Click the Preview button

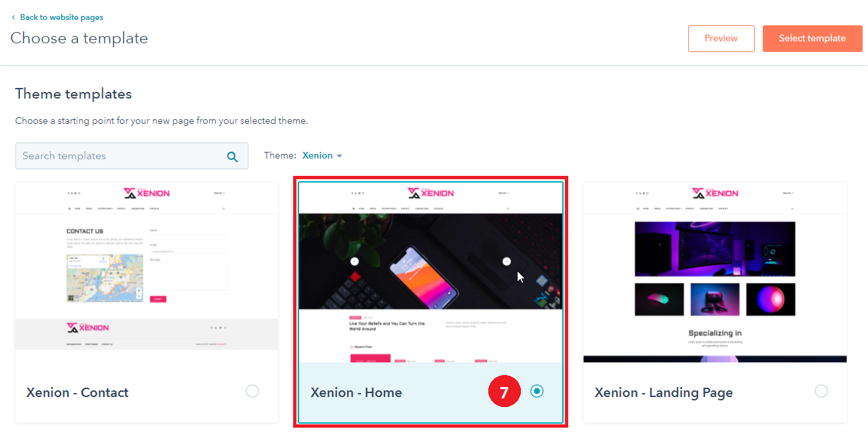pos(721,39)
